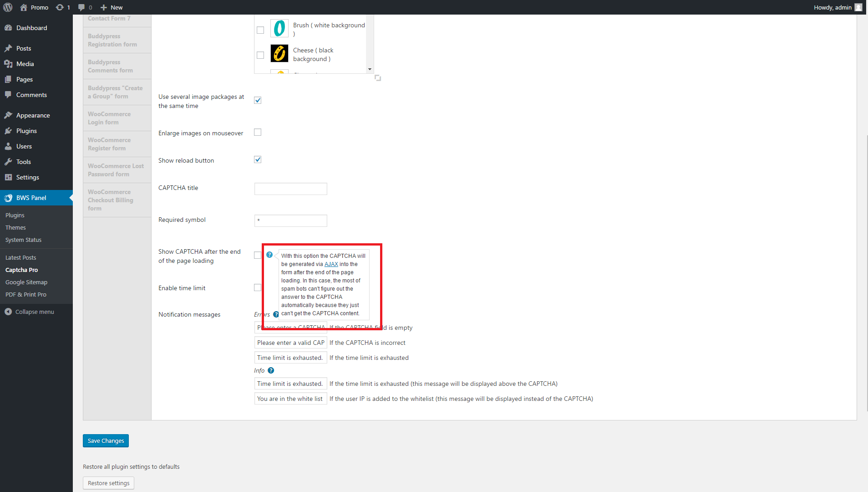Open Captcha Pro submenu item
The image size is (868, 492).
coord(21,270)
